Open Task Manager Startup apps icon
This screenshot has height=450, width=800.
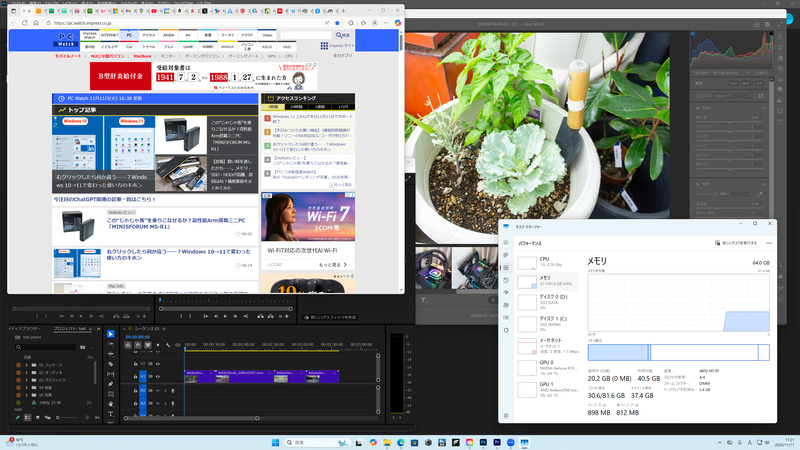click(506, 292)
